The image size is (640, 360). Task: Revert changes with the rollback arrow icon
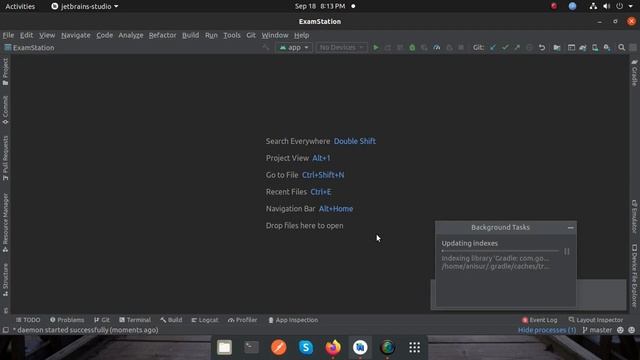[542, 48]
